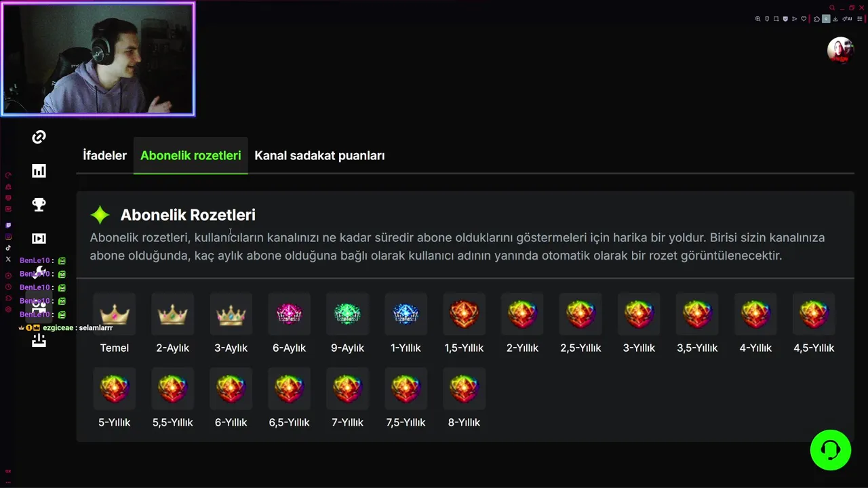Open the extensions puzzle icon
Viewport: 868px width, 488px height.
point(816,19)
